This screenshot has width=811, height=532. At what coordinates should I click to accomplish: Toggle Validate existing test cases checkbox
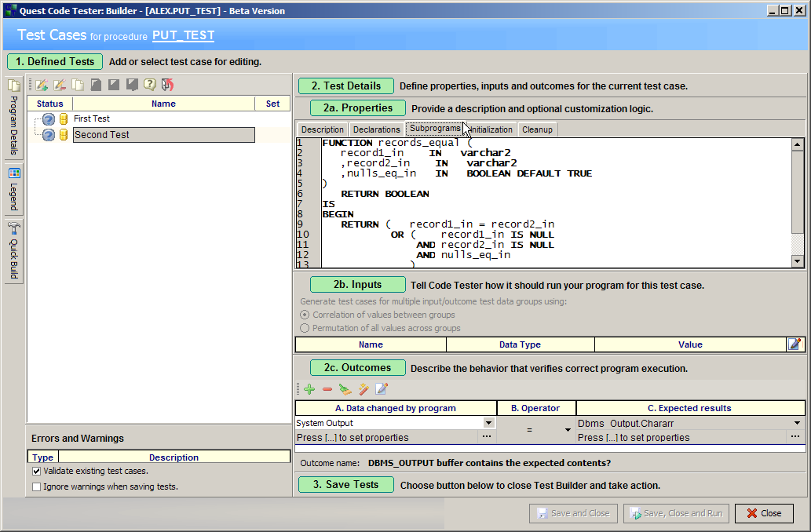(37, 472)
